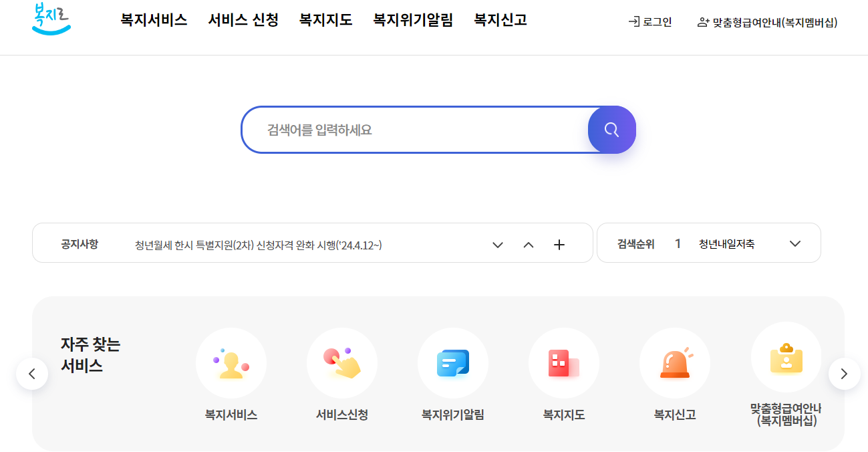Select the 맞춤형급여안내(복지멤버십) clipboard icon

786,357
